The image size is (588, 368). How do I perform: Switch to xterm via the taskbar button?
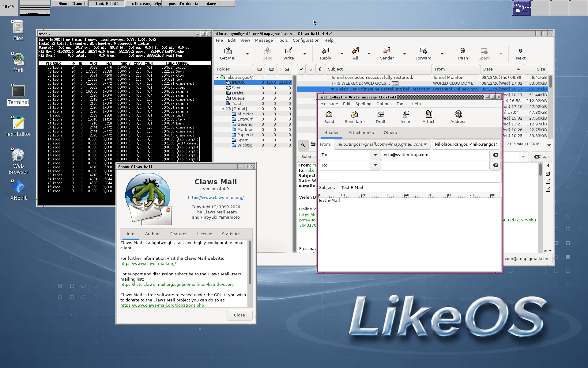coord(217,4)
